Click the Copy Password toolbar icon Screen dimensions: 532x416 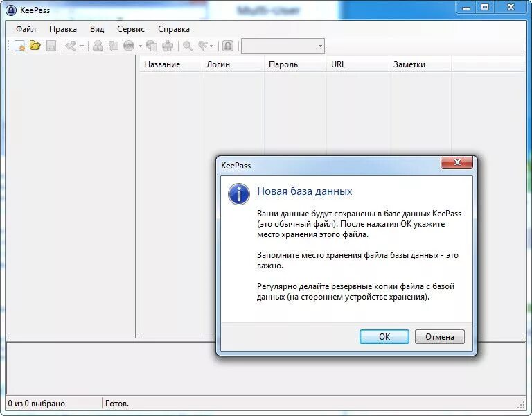tap(114, 46)
